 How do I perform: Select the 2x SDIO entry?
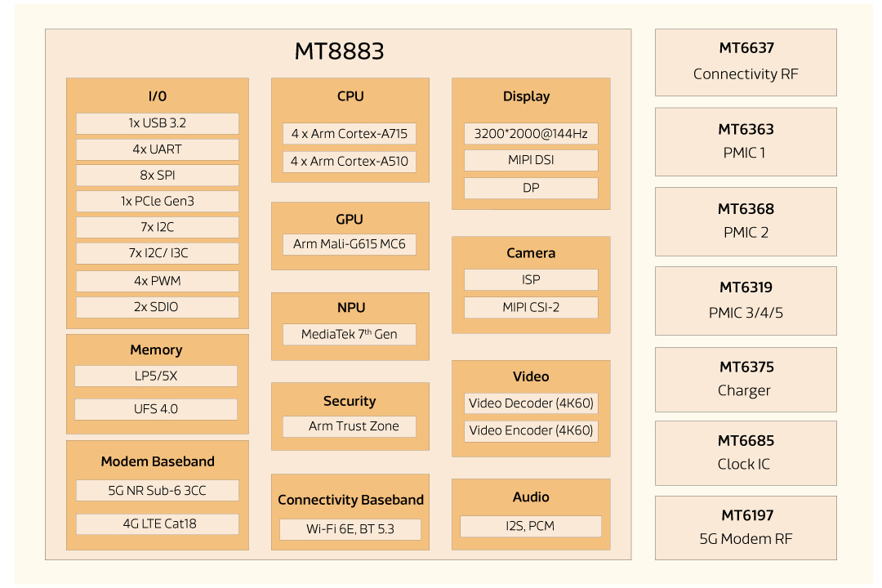(158, 307)
